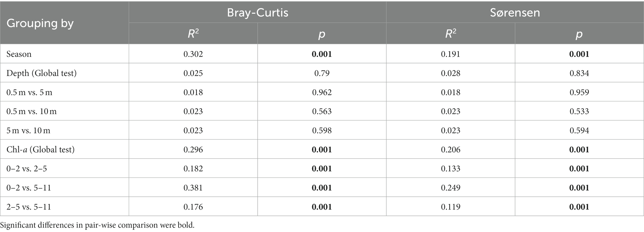Screen dimensions: 644x232
Task: Select the '0–2 vs. 2–5' row label
Action: (27, 169)
